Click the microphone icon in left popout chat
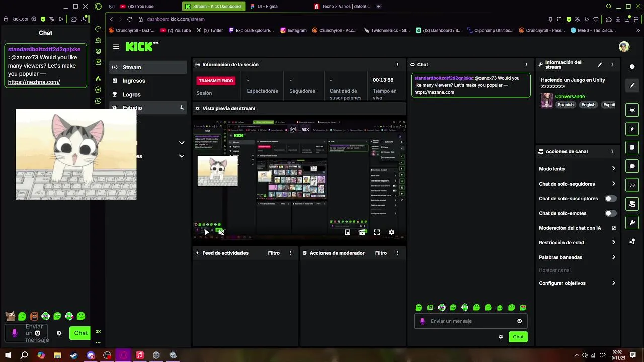Viewport: 644px width, 362px height. pyautogui.click(x=15, y=333)
